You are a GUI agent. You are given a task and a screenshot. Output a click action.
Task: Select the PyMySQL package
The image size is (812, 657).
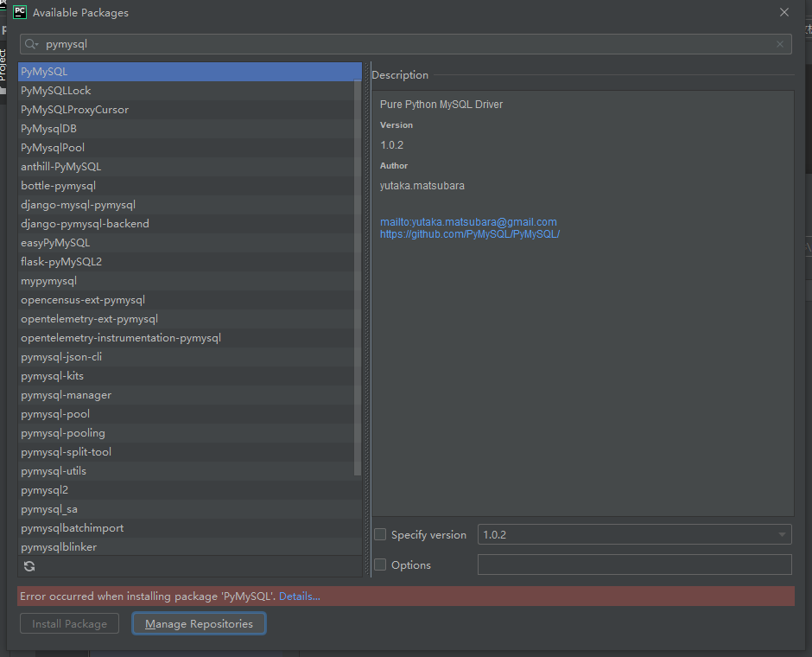(189, 72)
